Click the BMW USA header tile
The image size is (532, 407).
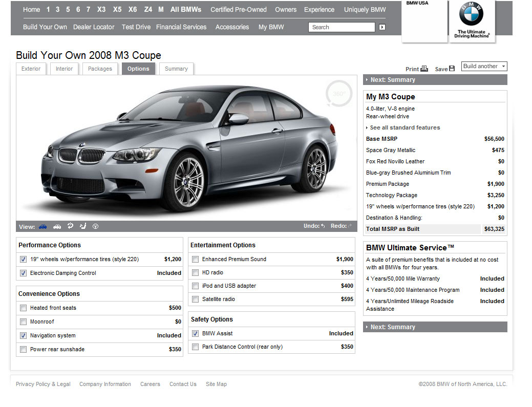point(424,21)
